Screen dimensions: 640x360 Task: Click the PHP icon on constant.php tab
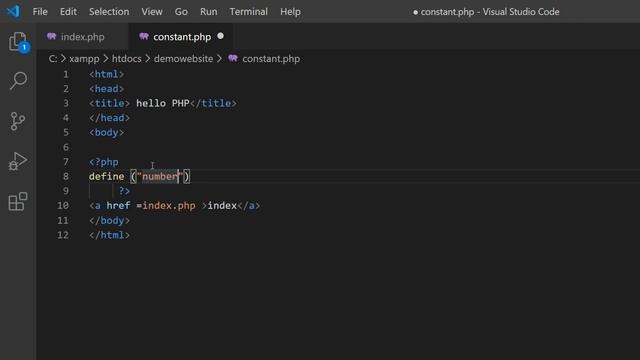tap(144, 36)
